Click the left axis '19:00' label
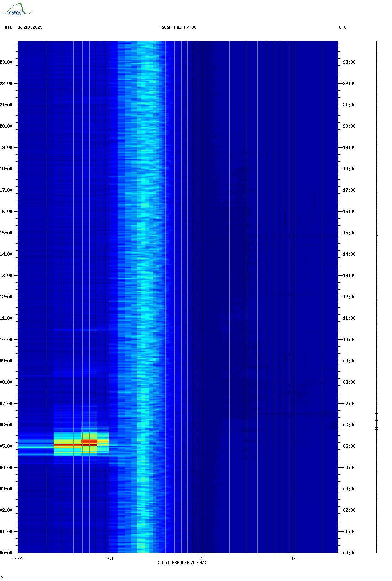392x581 pixels. click(6, 148)
